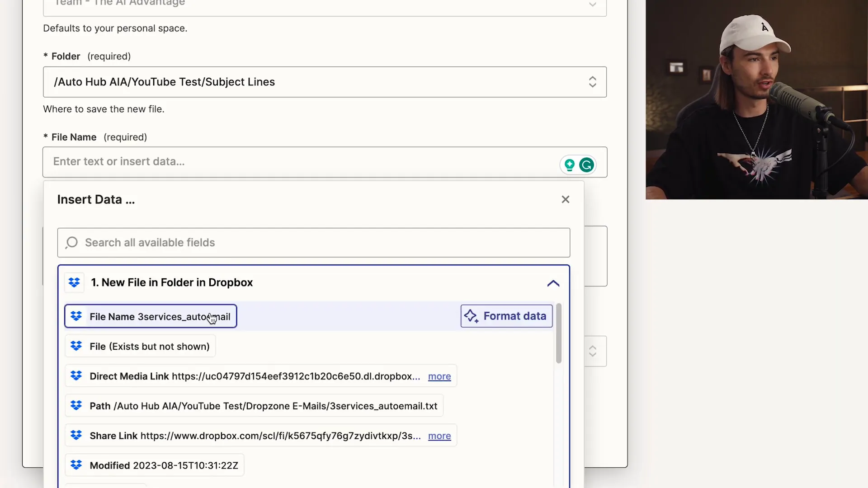Viewport: 868px width, 488px height.
Task: Click the Folder path /Auto Hub AIA/YouTube Test/Subject Lines
Action: pos(164,82)
